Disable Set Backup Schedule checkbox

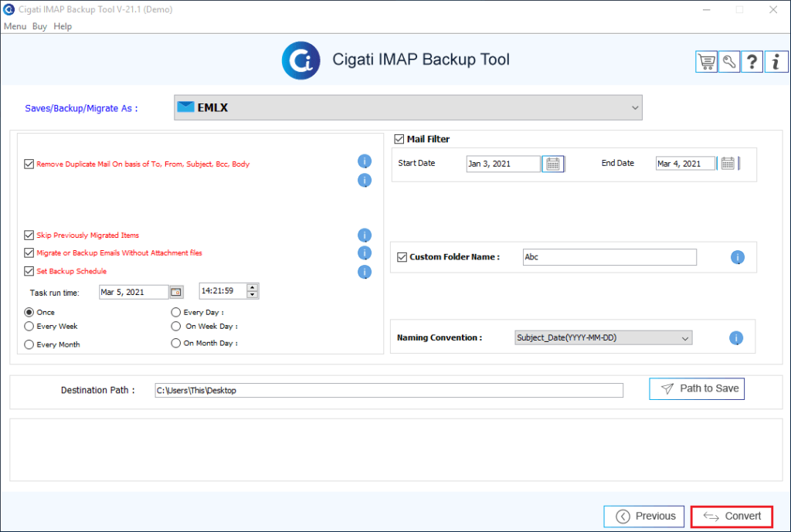click(x=29, y=271)
